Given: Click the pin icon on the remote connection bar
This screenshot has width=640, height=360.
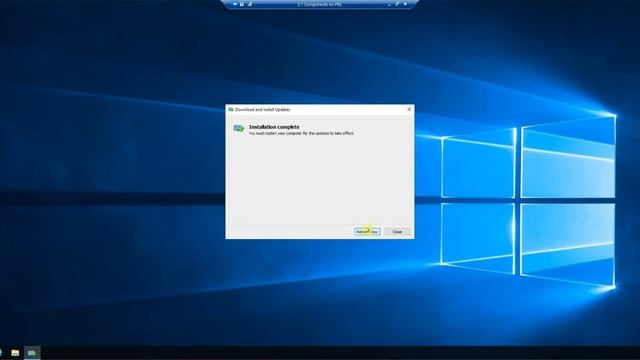Looking at the screenshot, I should click(x=235, y=4).
